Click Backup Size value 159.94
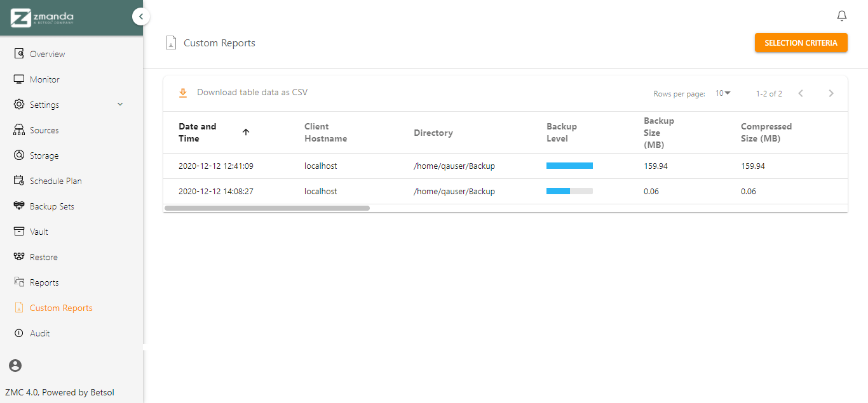The width and height of the screenshot is (868, 403). tap(656, 166)
